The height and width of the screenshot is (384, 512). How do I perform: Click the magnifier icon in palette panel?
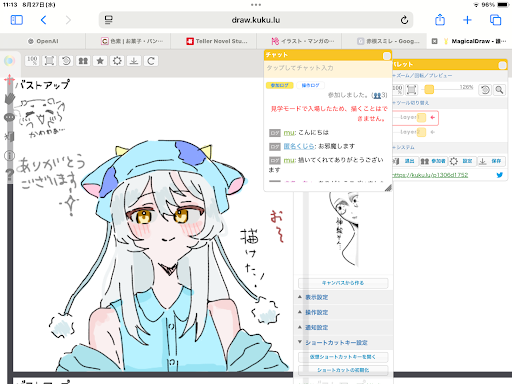point(499,90)
